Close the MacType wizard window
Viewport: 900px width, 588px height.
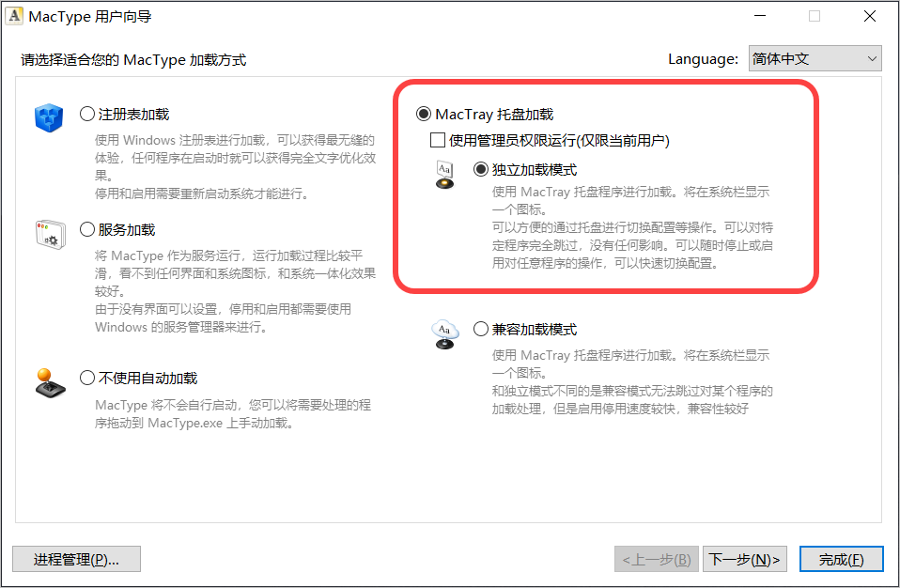[x=870, y=16]
